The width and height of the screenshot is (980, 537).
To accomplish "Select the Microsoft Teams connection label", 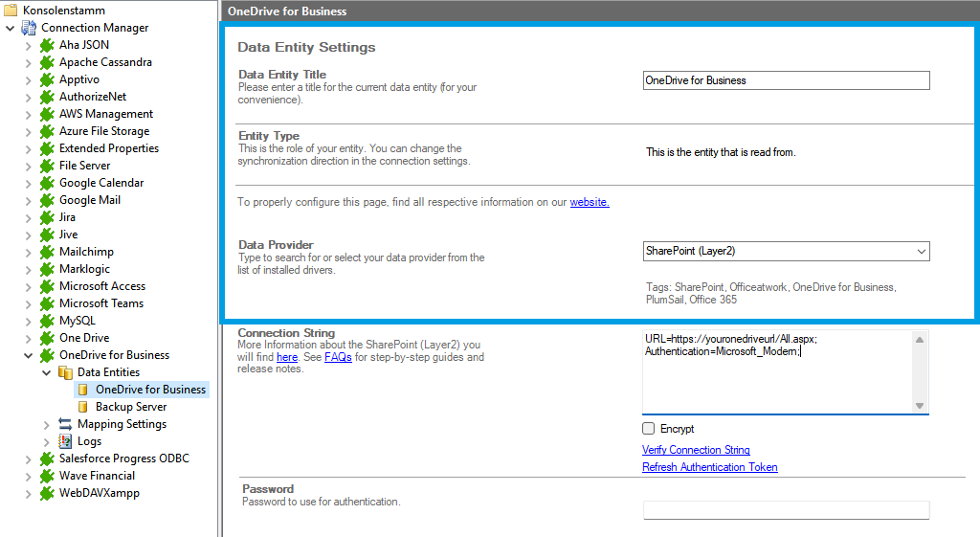I will (101, 303).
